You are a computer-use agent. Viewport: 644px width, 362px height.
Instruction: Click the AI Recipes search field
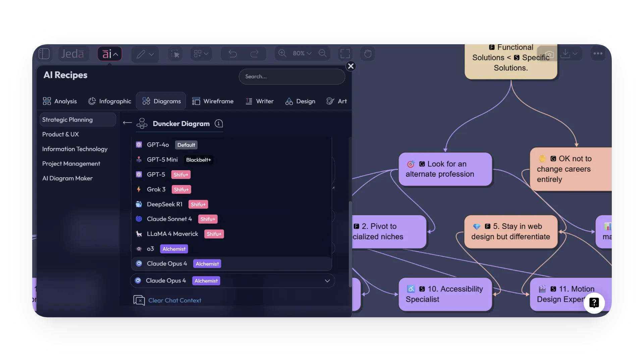pos(291,76)
